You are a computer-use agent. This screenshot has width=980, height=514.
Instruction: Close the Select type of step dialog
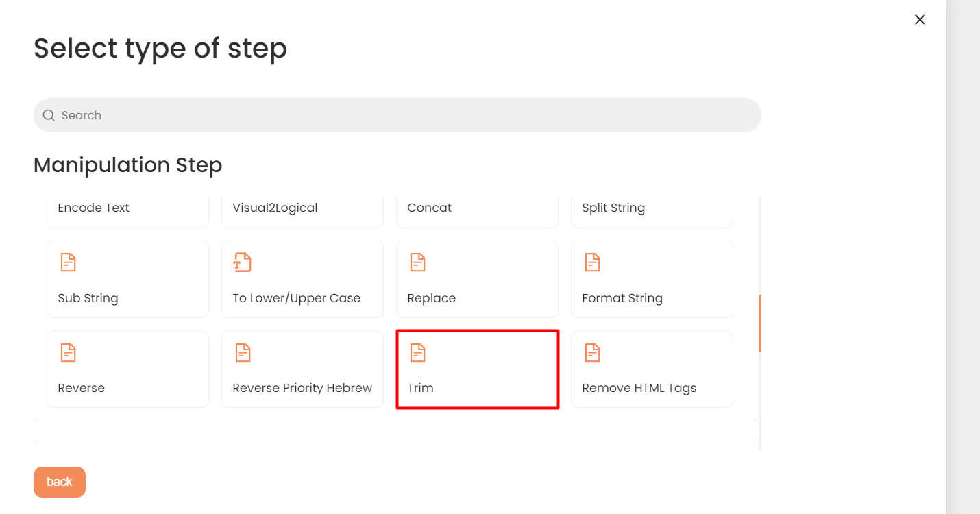coord(920,20)
